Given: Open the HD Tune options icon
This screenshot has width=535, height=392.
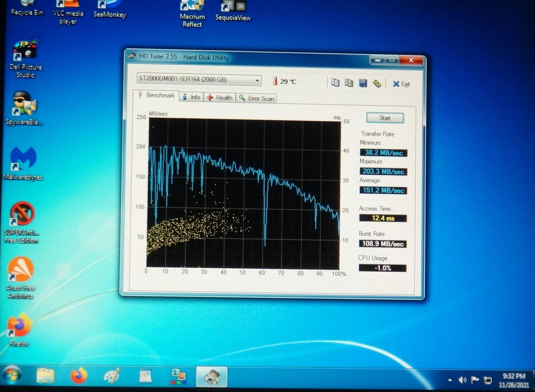Looking at the screenshot, I should [377, 83].
